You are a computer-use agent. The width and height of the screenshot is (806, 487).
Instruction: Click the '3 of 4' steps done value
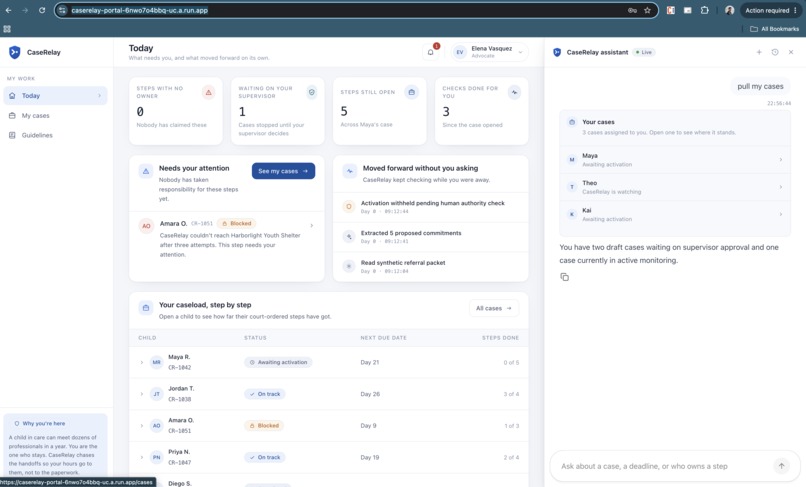(x=511, y=394)
